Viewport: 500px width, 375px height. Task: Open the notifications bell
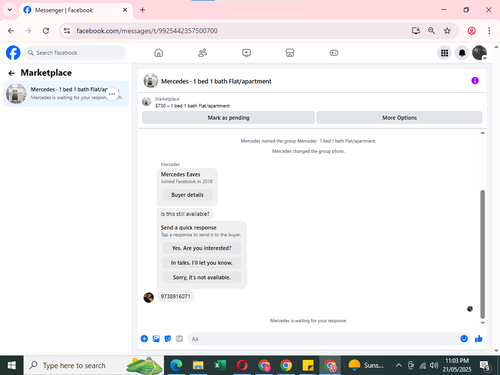[462, 53]
